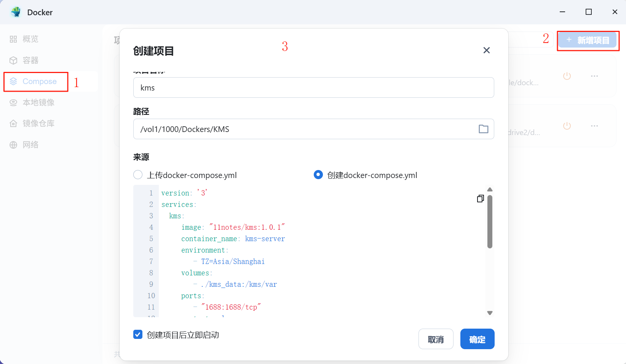The image size is (626, 364).
Task: Click the ./kms_data:/kms/var line
Action: tap(235, 284)
